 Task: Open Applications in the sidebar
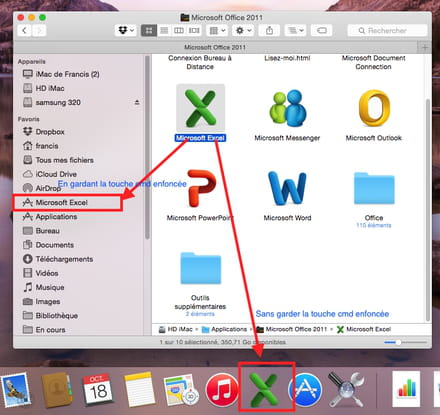(x=50, y=217)
